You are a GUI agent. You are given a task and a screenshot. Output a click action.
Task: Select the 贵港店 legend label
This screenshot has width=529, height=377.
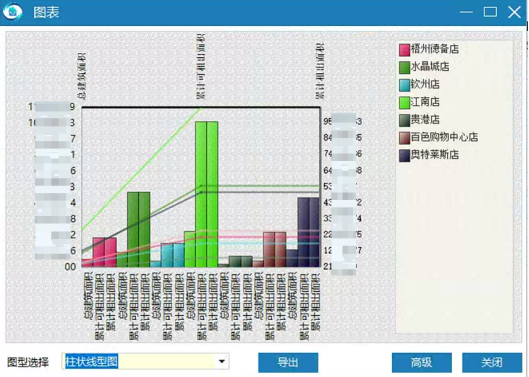click(x=425, y=119)
